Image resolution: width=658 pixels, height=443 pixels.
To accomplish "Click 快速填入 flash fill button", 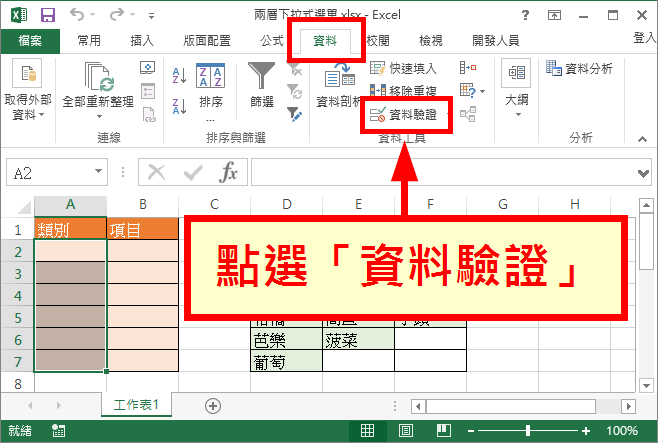I will coord(404,68).
